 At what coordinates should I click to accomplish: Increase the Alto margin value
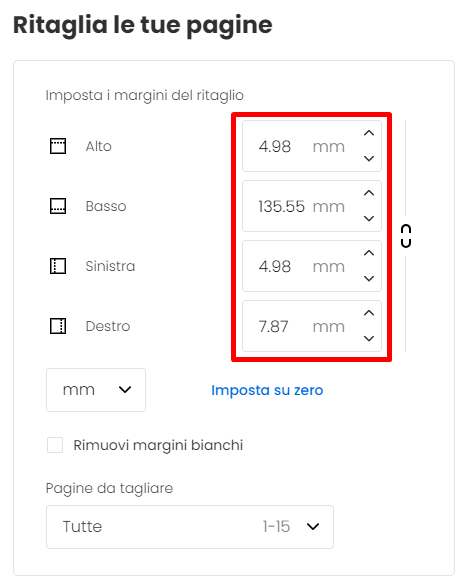point(369,133)
